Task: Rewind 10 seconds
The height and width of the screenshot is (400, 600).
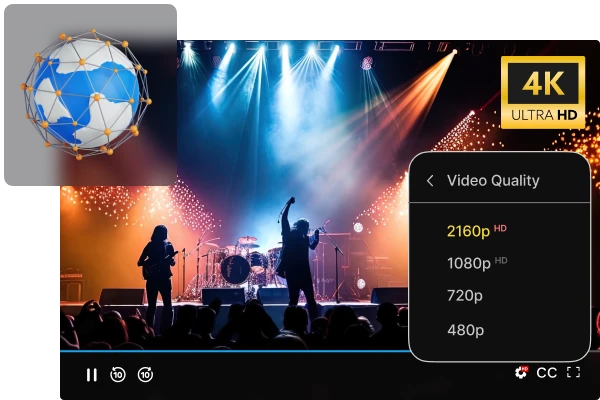Action: tap(118, 374)
